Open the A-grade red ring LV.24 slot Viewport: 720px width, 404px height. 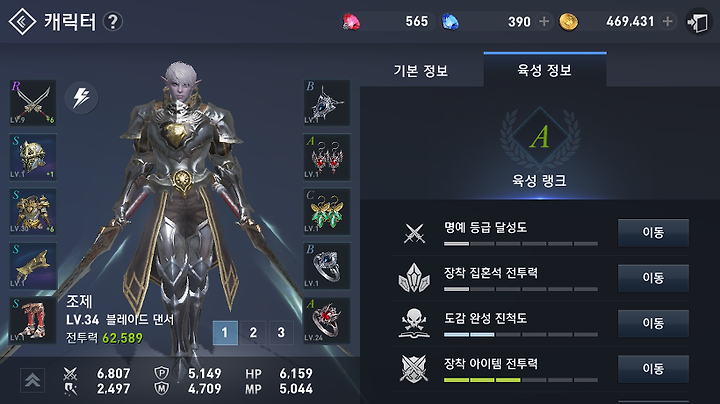point(326,320)
